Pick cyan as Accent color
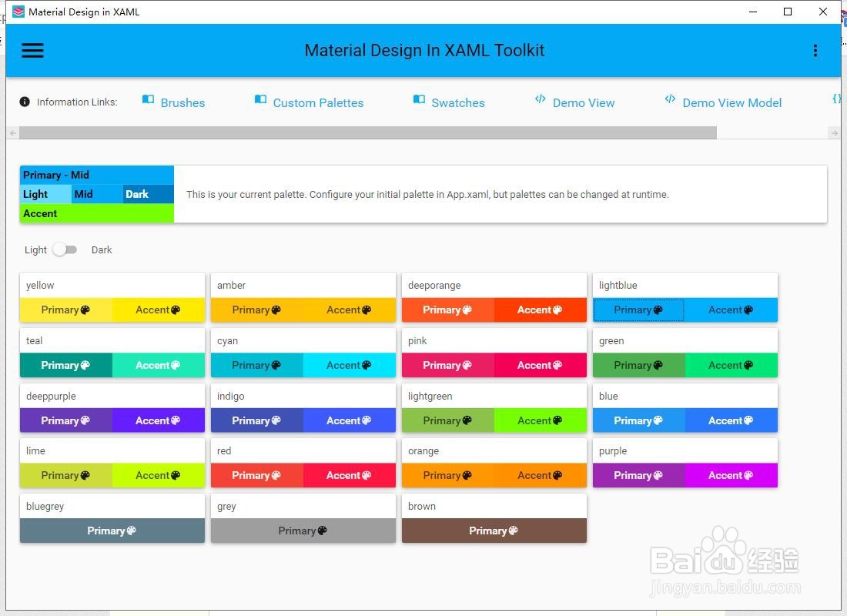This screenshot has height=616, width=847. [350, 365]
